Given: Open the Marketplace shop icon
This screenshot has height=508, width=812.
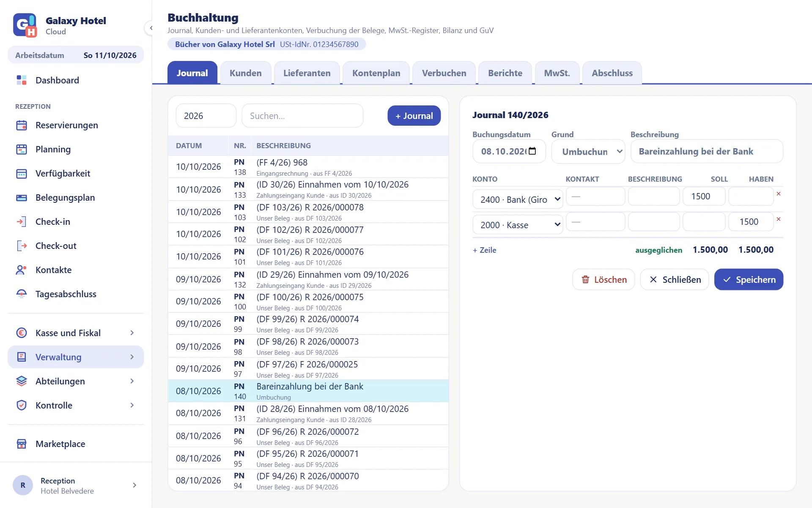Looking at the screenshot, I should (22, 444).
